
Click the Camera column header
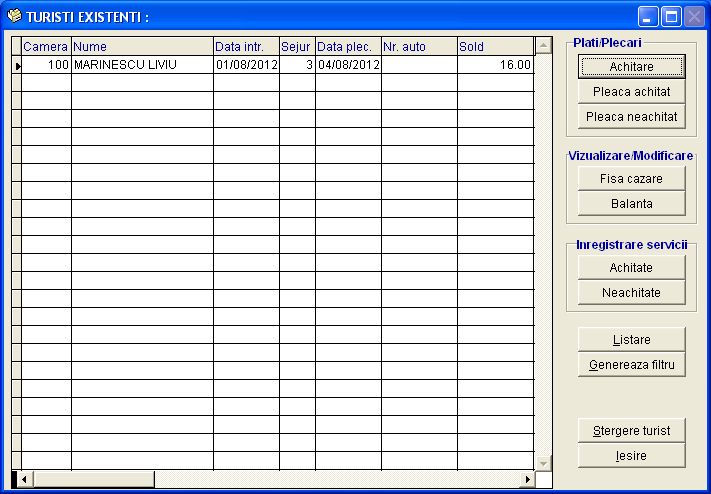(x=46, y=46)
